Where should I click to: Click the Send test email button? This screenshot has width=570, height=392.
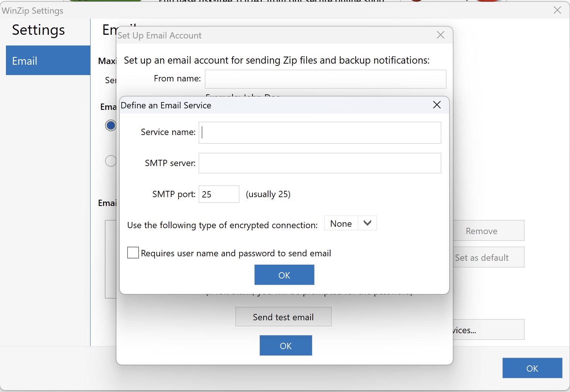tap(283, 317)
